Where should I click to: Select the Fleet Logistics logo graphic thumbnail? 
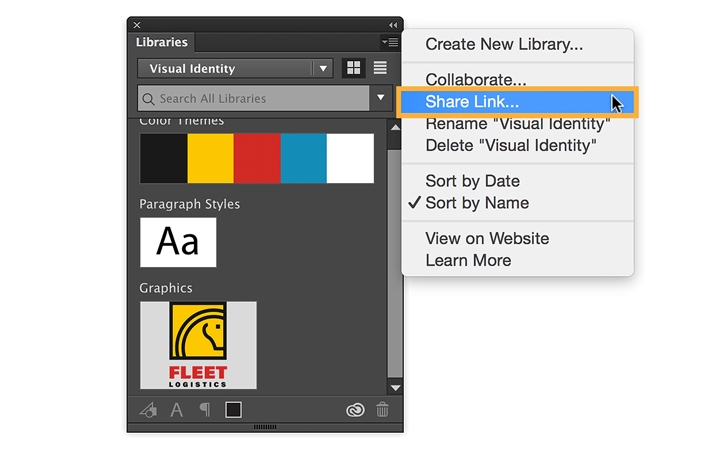[198, 345]
